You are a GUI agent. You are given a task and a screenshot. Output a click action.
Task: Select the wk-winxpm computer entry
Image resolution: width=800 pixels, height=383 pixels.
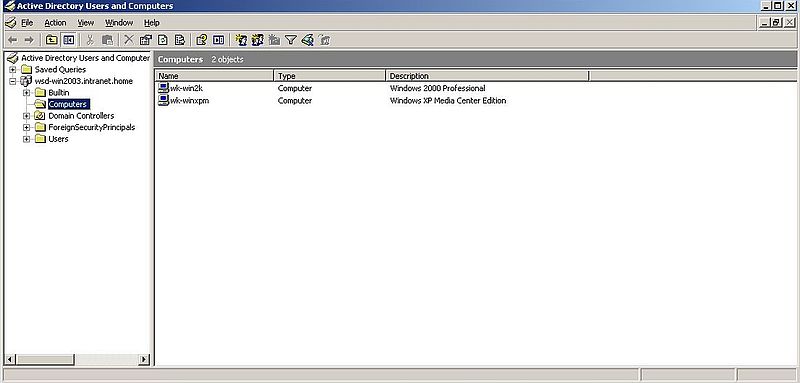(x=189, y=100)
